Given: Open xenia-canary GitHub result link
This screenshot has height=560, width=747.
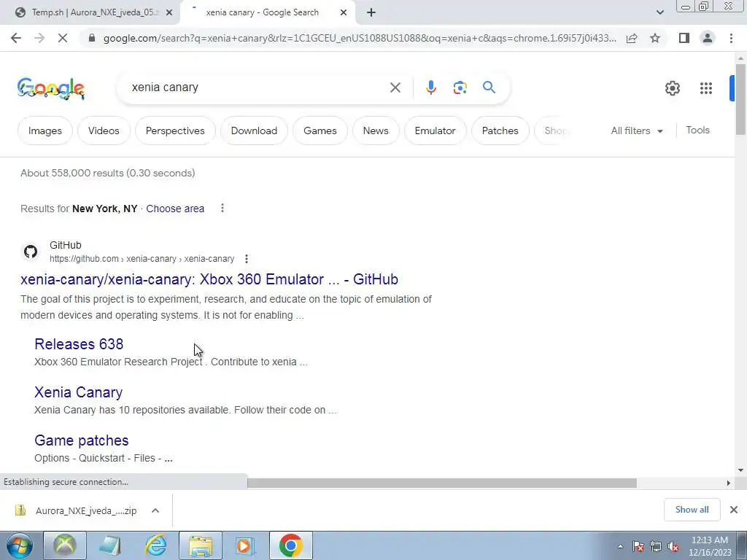Looking at the screenshot, I should pos(209,279).
